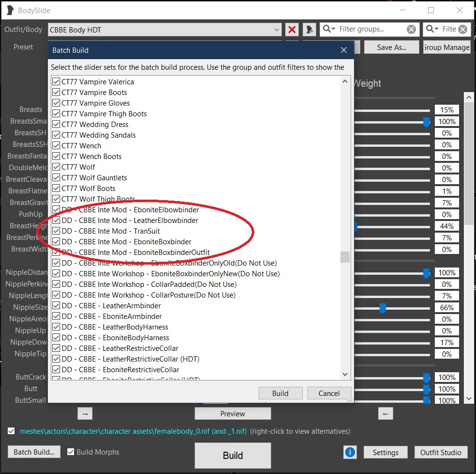476x474 pixels.
Task: Click the right arrow button below sliders
Action: (x=85, y=413)
